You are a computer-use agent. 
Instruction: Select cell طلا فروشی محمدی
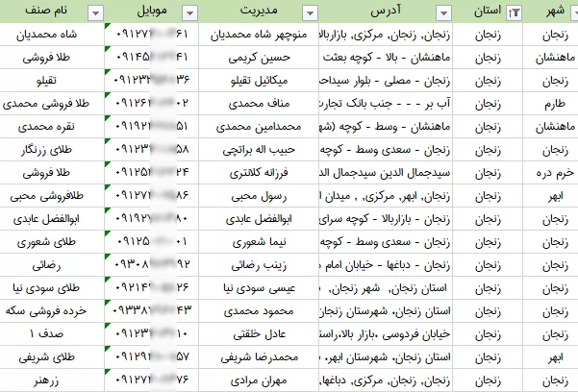(52, 104)
